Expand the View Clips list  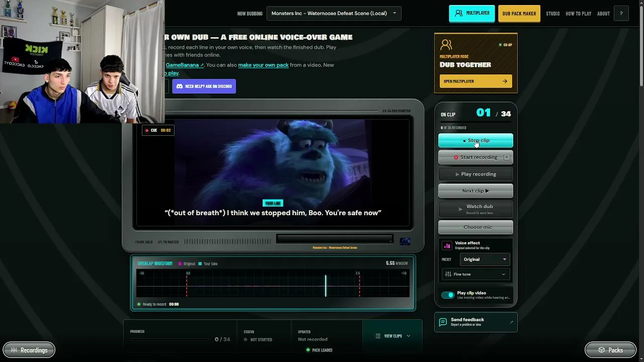point(392,336)
